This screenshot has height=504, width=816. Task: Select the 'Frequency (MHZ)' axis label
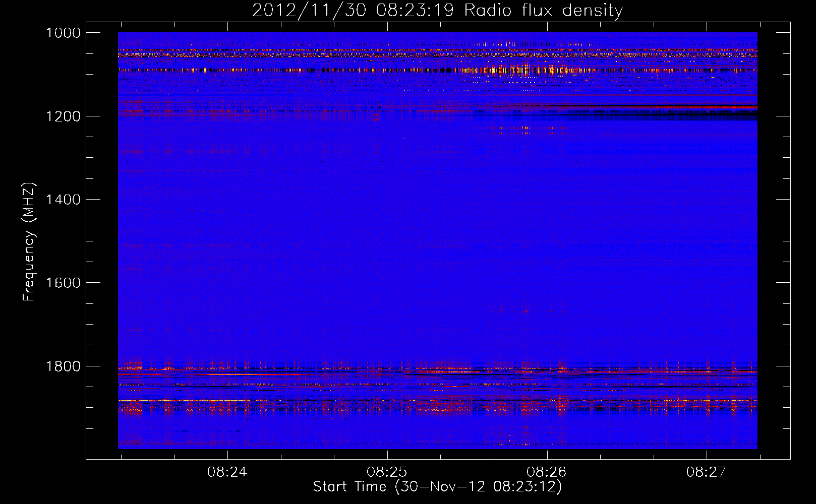(x=29, y=242)
